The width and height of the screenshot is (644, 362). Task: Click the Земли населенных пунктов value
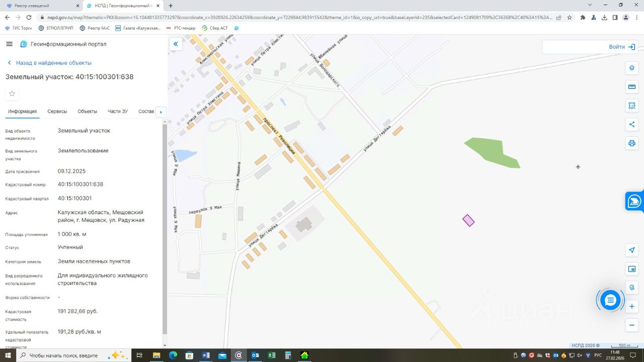94,261
